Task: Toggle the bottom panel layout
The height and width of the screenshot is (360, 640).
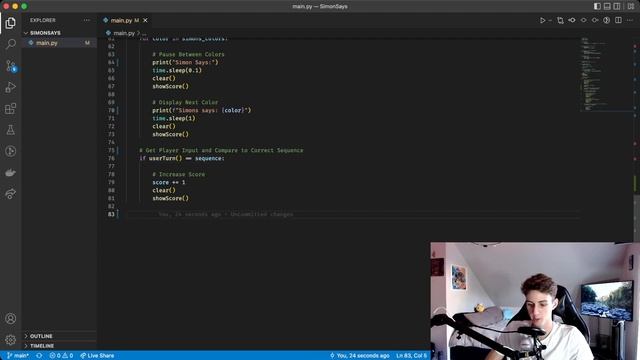Action: (607, 6)
